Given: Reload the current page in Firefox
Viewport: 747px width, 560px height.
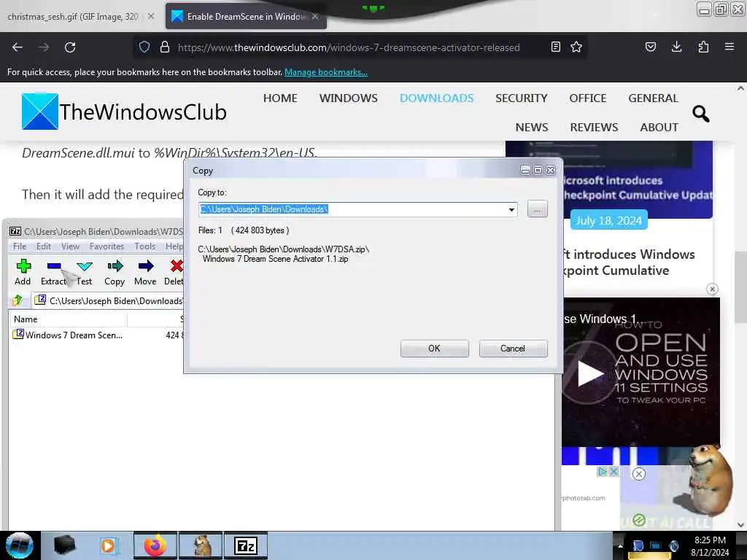Looking at the screenshot, I should [70, 47].
